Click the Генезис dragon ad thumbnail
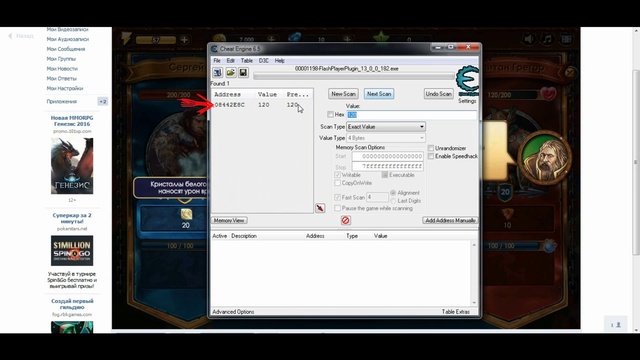This screenshot has height=360, width=640. 72,166
